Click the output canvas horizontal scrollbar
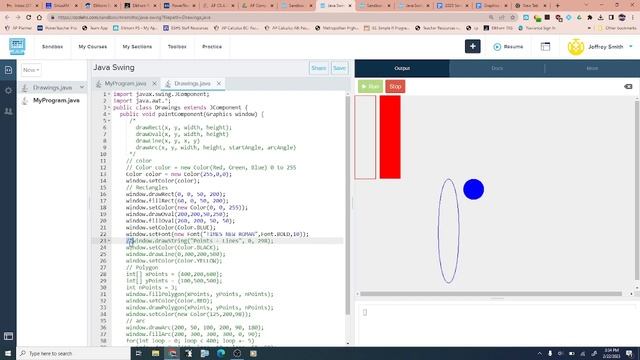The height and width of the screenshot is (360, 640). pos(491,293)
